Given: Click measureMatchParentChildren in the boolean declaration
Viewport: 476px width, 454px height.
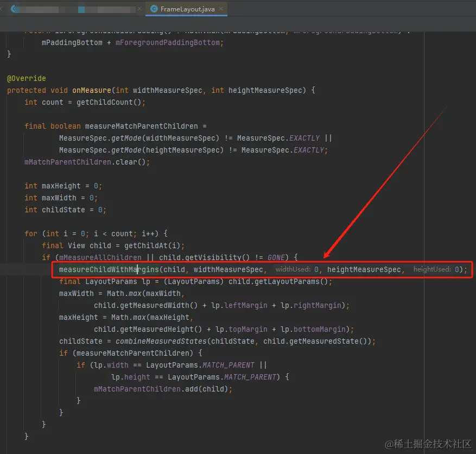Looking at the screenshot, I should tap(142, 126).
